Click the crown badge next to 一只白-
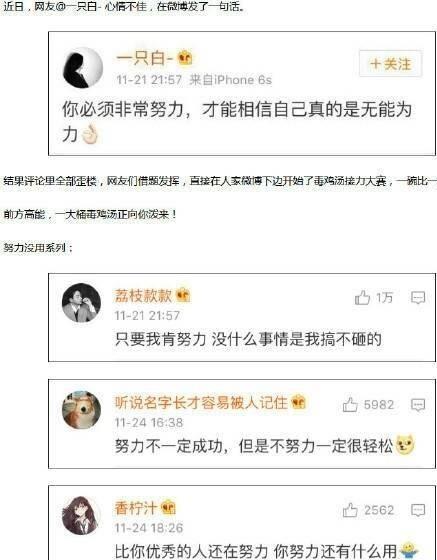437x560 pixels. pyautogui.click(x=185, y=58)
